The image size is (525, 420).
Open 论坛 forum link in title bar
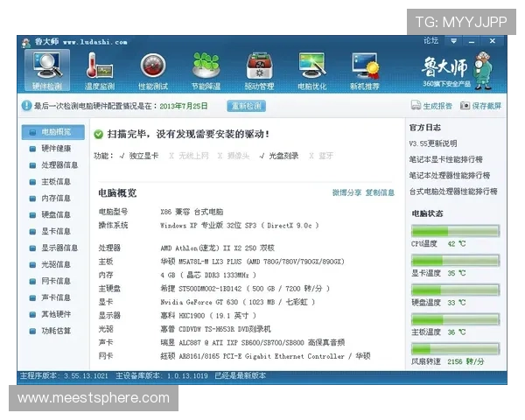point(430,41)
